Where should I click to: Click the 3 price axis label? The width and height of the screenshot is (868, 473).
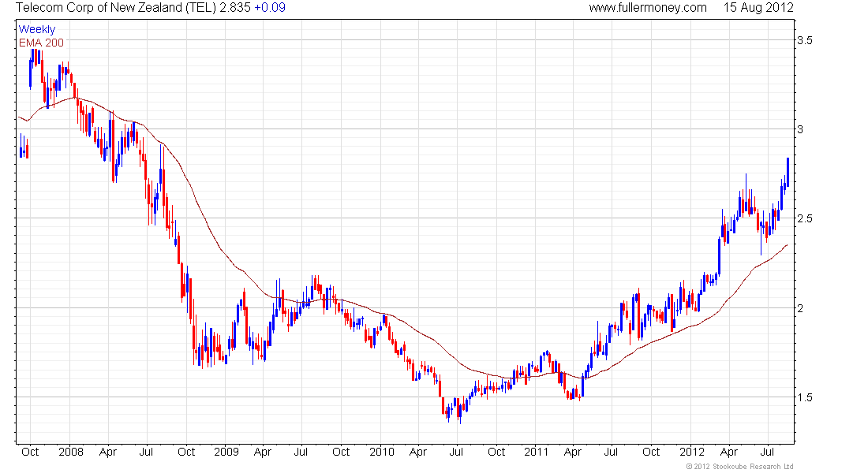click(x=800, y=128)
